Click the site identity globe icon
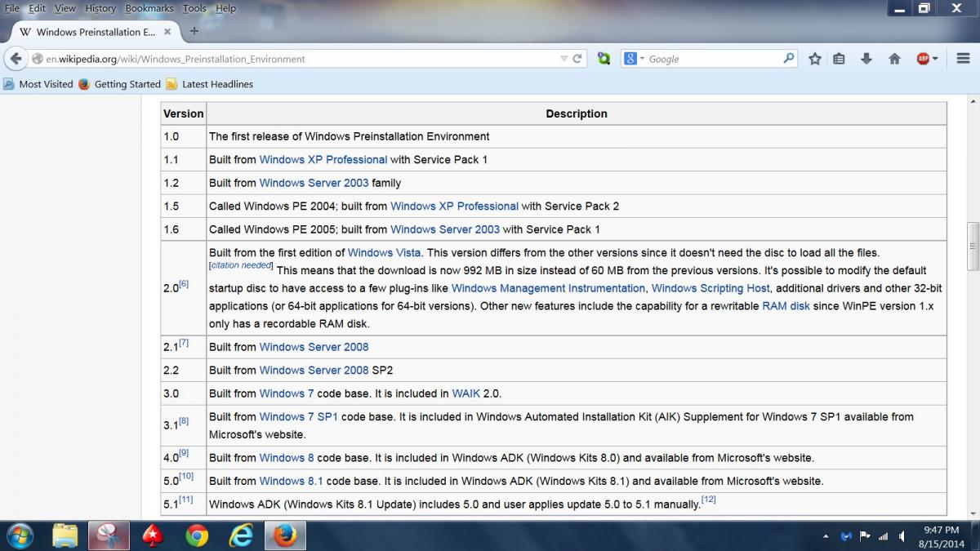Image resolution: width=980 pixels, height=551 pixels. (x=38, y=59)
